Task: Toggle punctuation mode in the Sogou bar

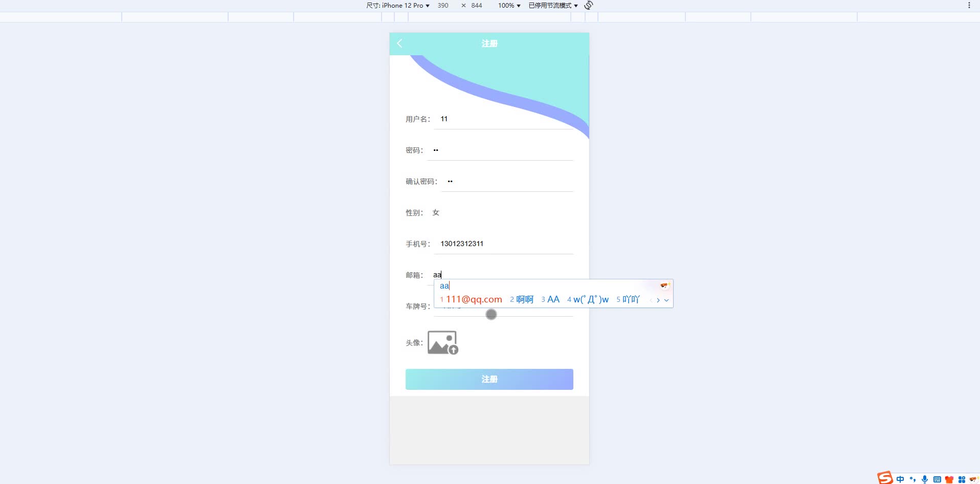Action: pos(912,479)
